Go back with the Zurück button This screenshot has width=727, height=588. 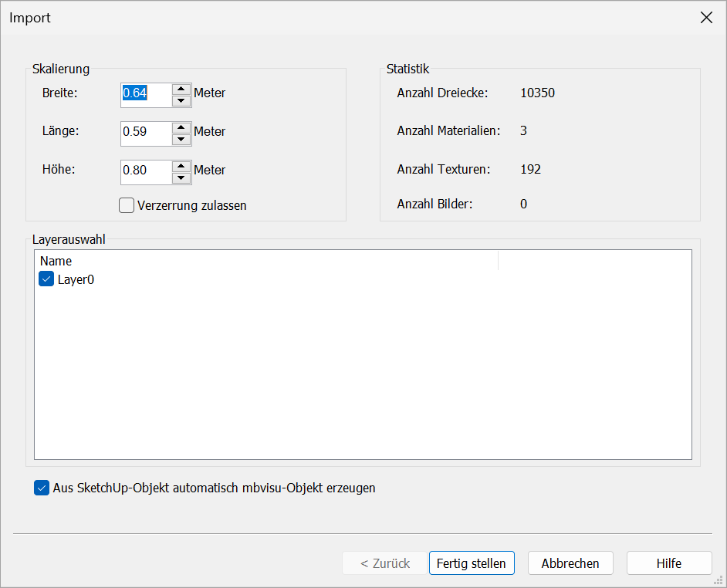click(x=385, y=563)
